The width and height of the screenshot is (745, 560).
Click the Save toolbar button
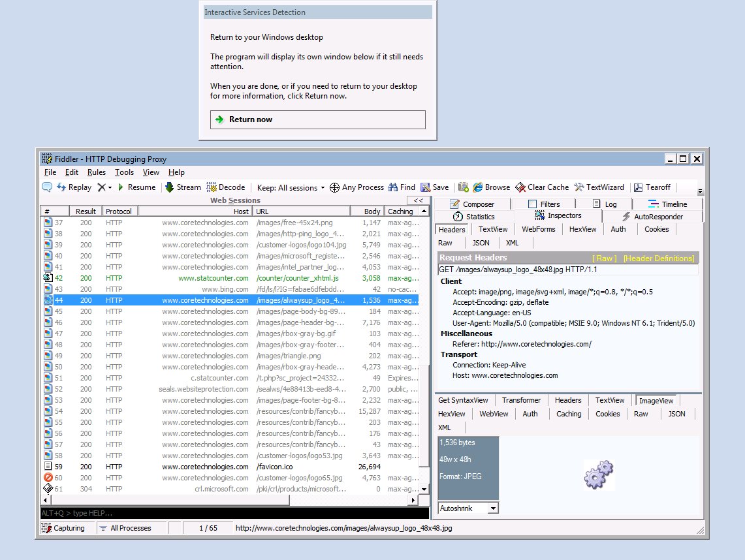(435, 187)
